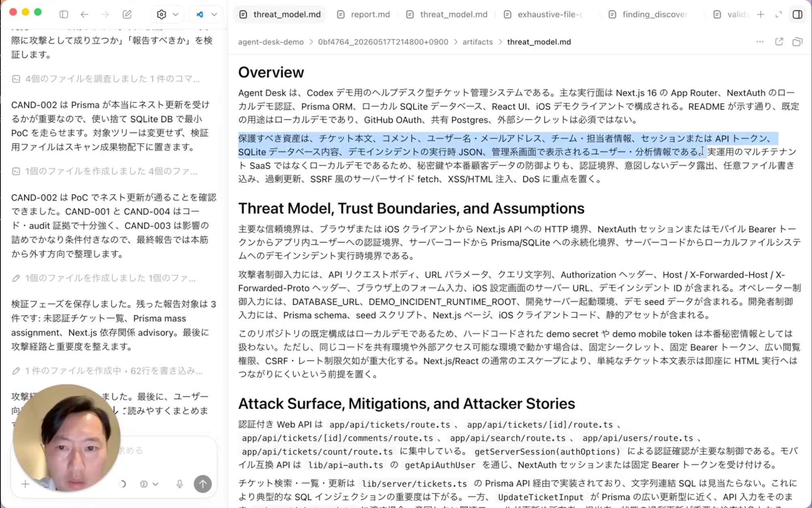Open the exhaustive-file tab
Screen dimensions: 812x508
544,14
